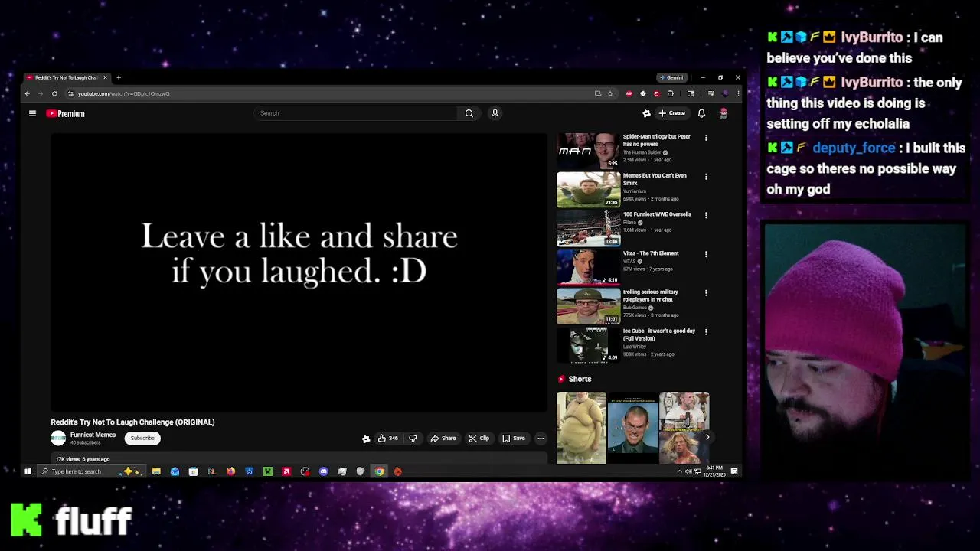Image resolution: width=980 pixels, height=551 pixels.
Task: Start voice search with the microphone icon
Action: pyautogui.click(x=495, y=113)
